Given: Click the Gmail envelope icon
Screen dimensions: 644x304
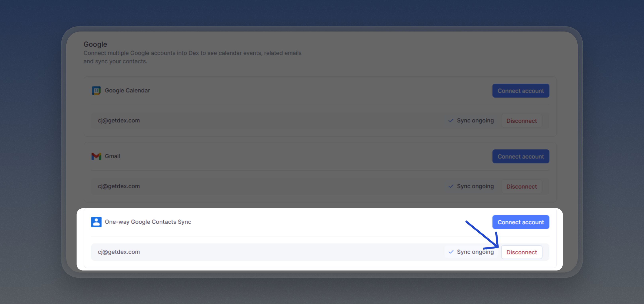Looking at the screenshot, I should click(96, 156).
